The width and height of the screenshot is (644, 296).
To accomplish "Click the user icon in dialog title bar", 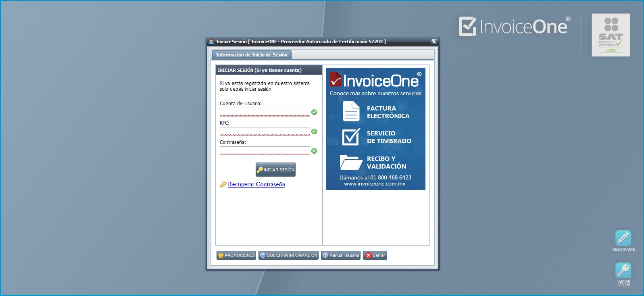I will (x=211, y=42).
